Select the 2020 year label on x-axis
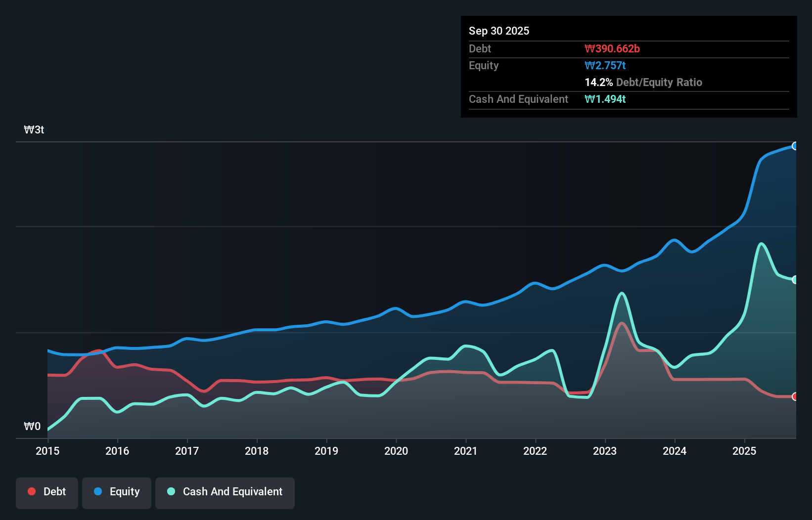Viewport: 812px width, 520px height. pos(396,451)
